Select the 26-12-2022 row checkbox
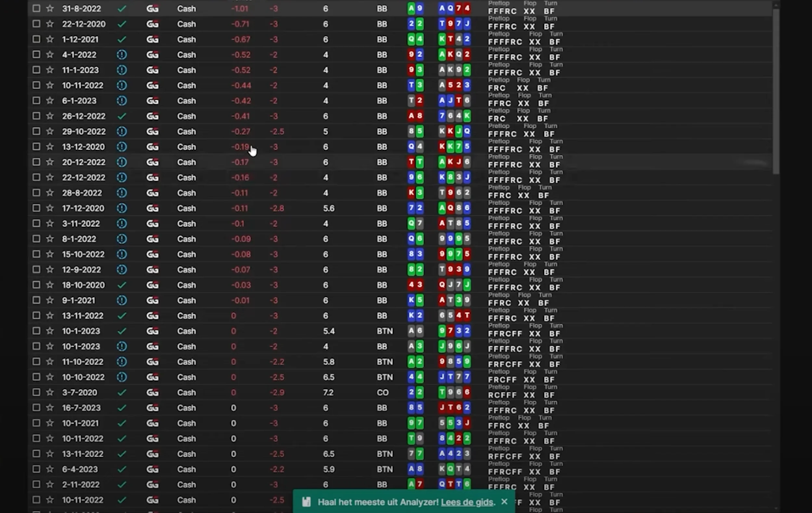The image size is (812, 513). [x=36, y=116]
